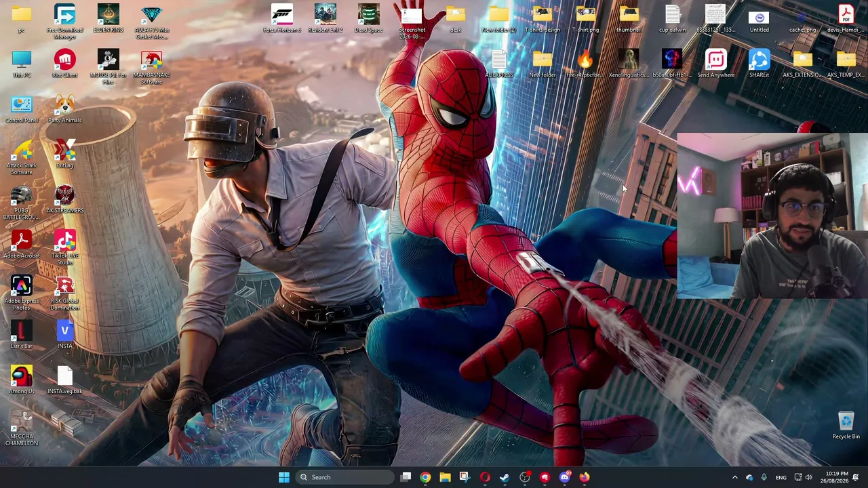Select the Resident Evil 2 shortcut

click(325, 19)
